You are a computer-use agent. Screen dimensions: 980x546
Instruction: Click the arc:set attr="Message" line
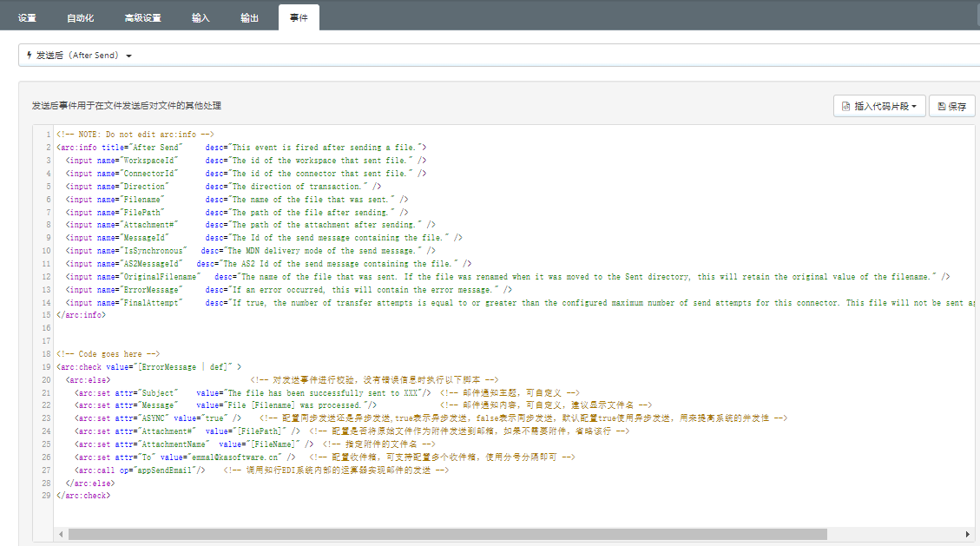[363, 405]
